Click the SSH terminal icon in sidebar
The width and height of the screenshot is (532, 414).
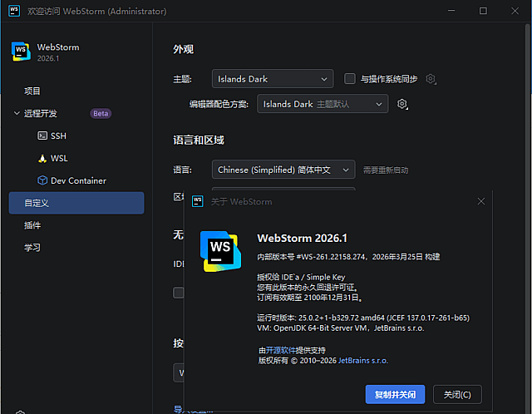click(42, 136)
